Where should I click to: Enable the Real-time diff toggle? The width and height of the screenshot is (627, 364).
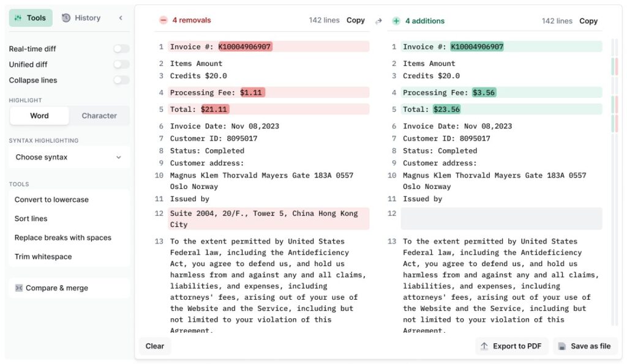(121, 48)
